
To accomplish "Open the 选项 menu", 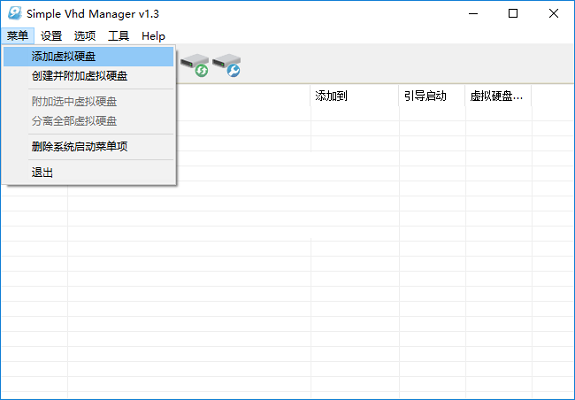I will point(85,36).
